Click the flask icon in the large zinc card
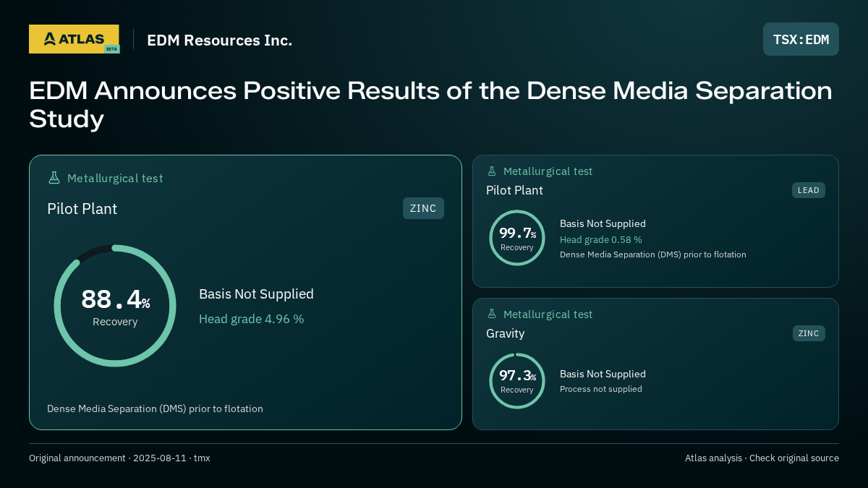 (x=54, y=178)
